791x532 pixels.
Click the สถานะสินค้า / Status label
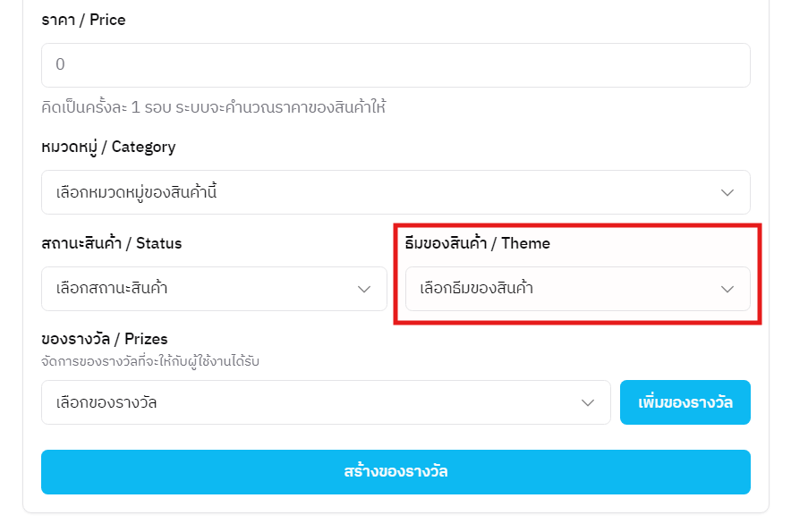(112, 243)
